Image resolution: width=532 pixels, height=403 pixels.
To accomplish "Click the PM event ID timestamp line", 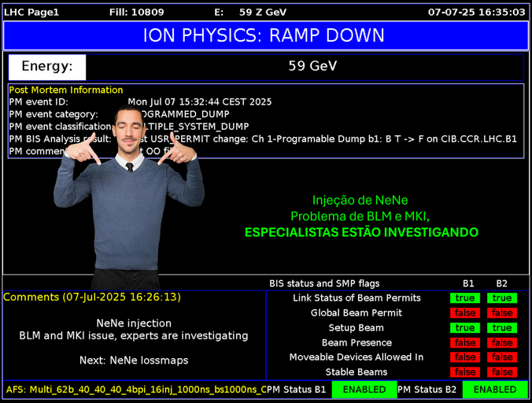I will (x=200, y=102).
